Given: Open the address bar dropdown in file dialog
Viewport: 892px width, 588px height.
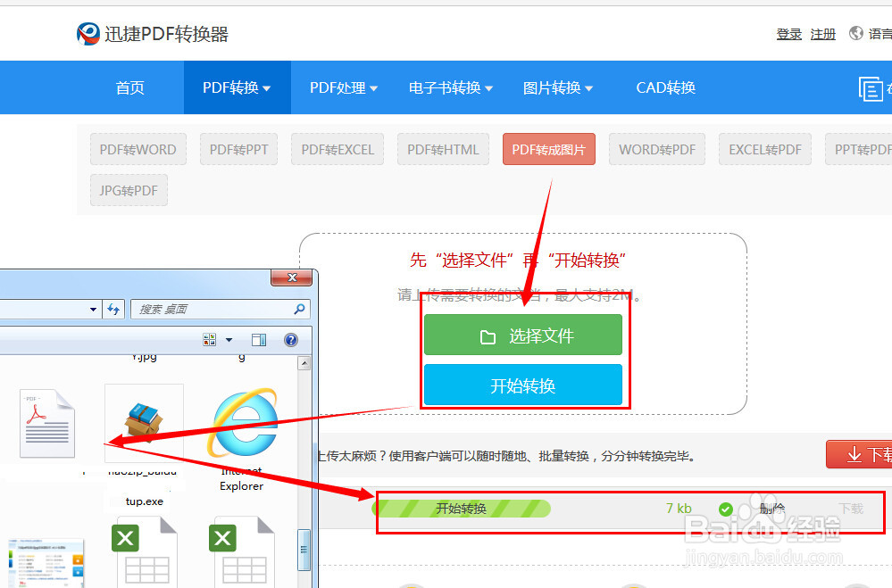Looking at the screenshot, I should pyautogui.click(x=93, y=309).
